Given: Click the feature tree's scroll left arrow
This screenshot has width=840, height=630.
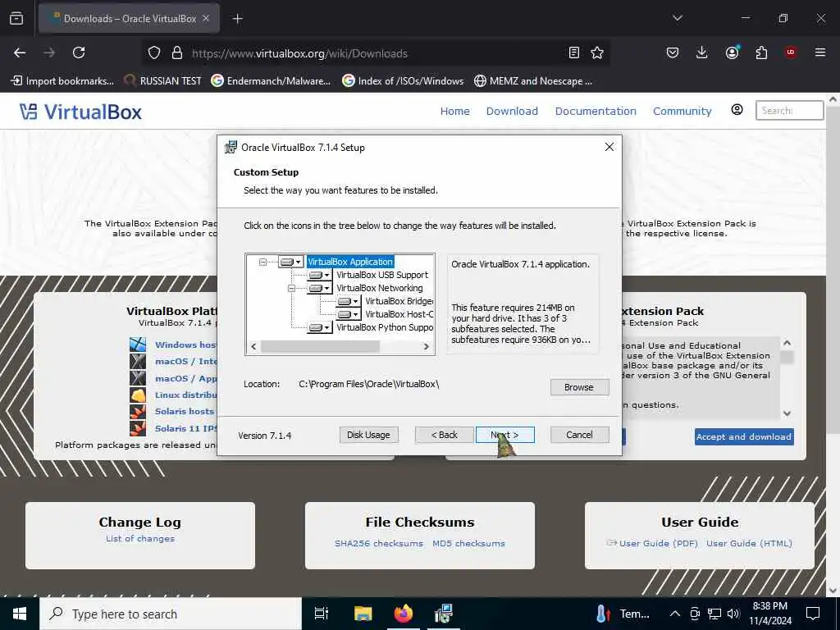Looking at the screenshot, I should coord(254,347).
